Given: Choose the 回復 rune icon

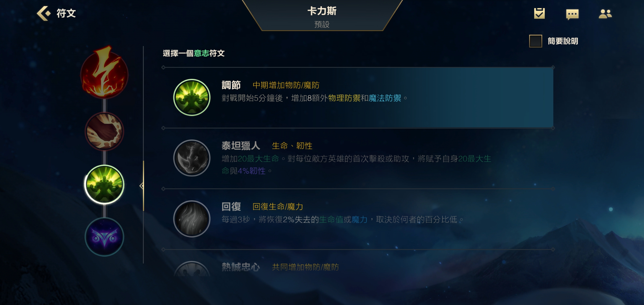Looking at the screenshot, I should pyautogui.click(x=192, y=219).
